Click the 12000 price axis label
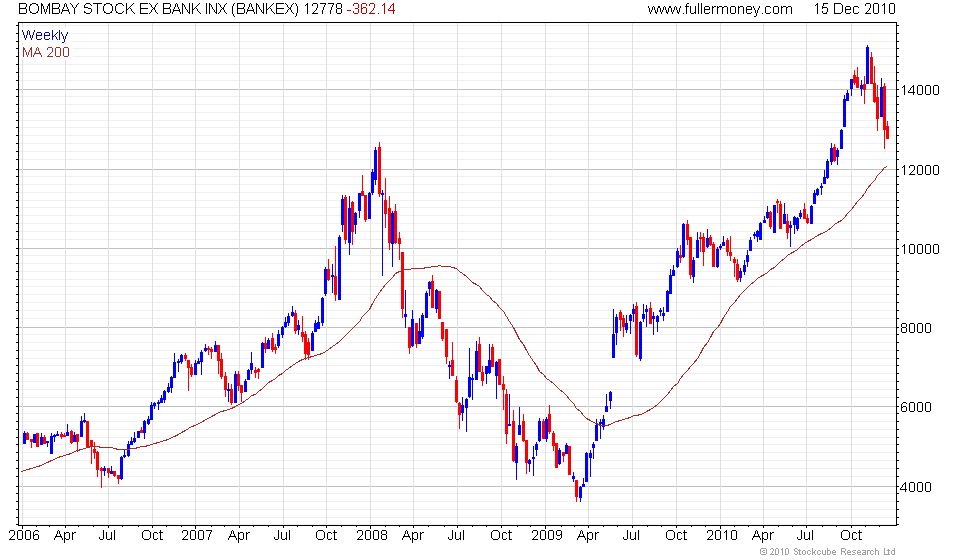980x560 pixels. (920, 170)
